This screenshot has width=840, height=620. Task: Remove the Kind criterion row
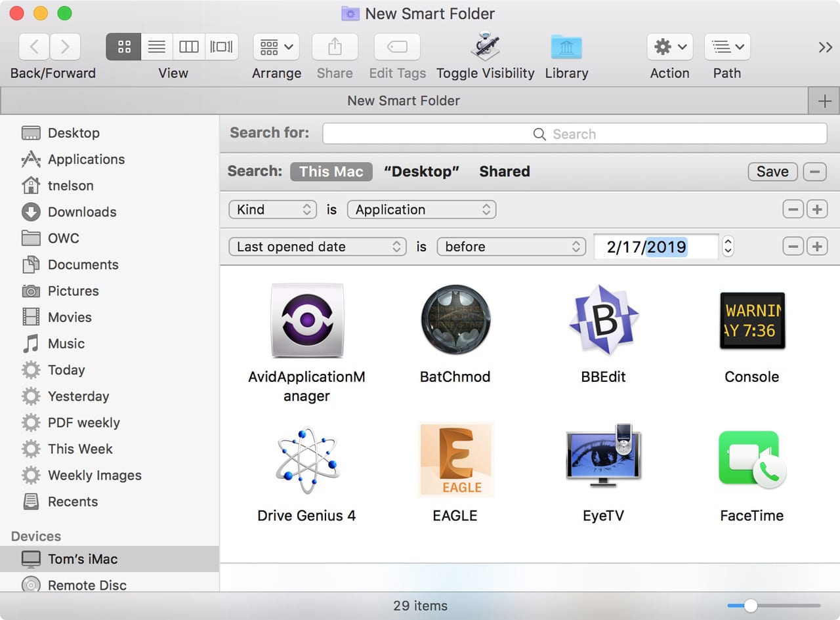[x=793, y=210]
